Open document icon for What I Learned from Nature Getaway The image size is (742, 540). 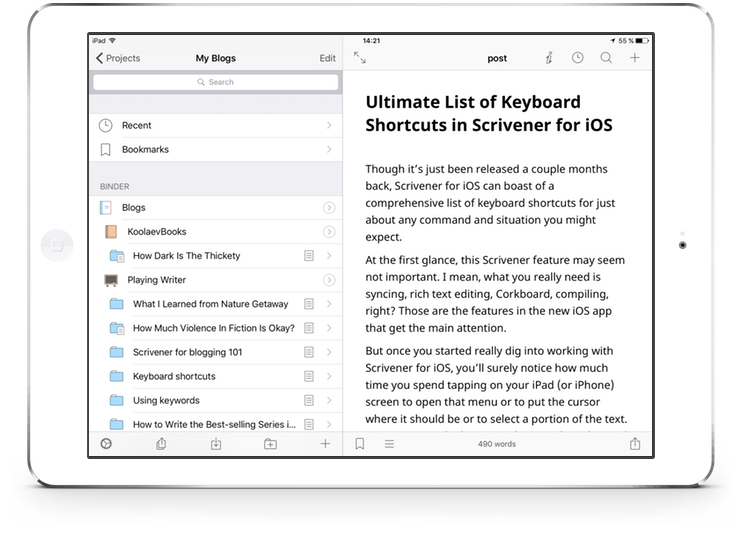click(309, 304)
